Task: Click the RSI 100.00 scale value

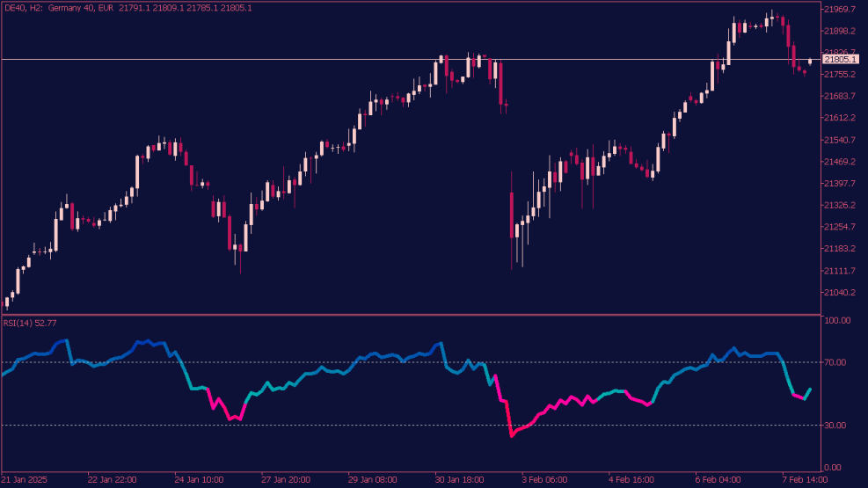Action: tap(837, 320)
